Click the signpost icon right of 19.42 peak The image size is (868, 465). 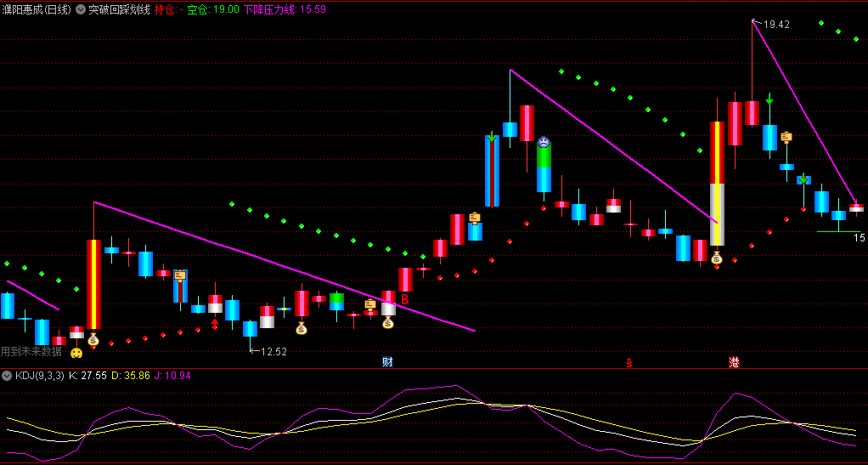pos(786,138)
